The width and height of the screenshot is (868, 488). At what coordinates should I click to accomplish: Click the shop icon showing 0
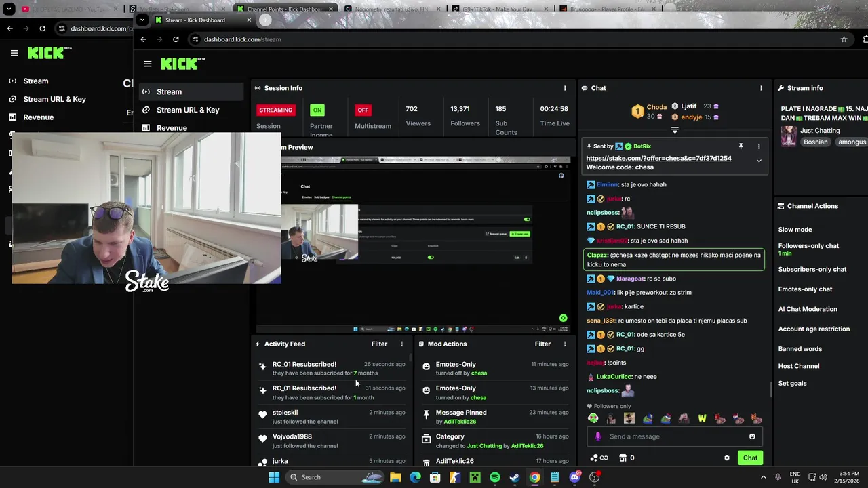pos(627,457)
